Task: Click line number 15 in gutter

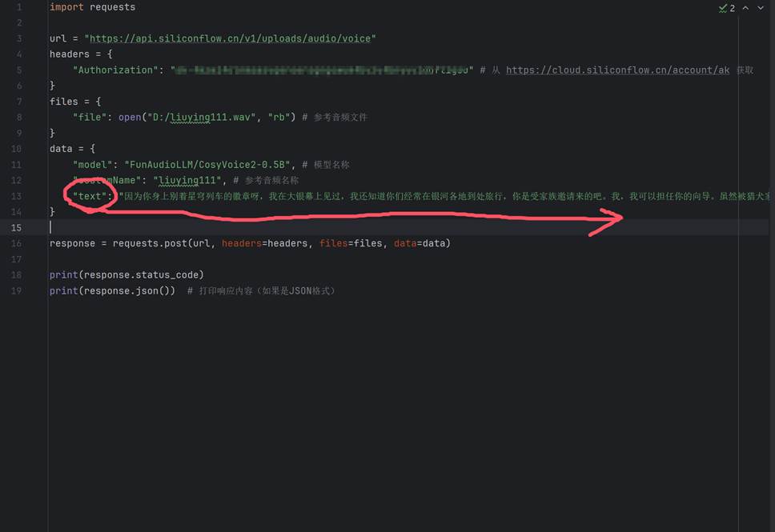Action: pyautogui.click(x=18, y=228)
